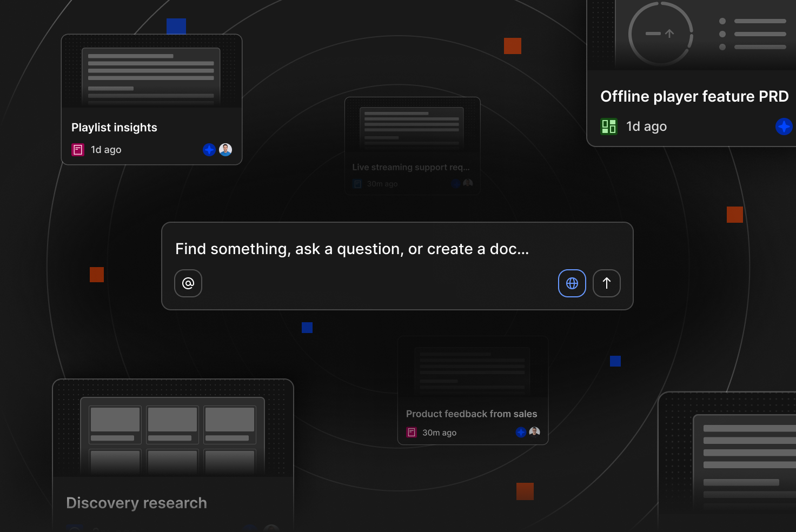Click the green board icon on Offline player PRD
Viewport: 796px width, 532px height.
click(x=608, y=126)
